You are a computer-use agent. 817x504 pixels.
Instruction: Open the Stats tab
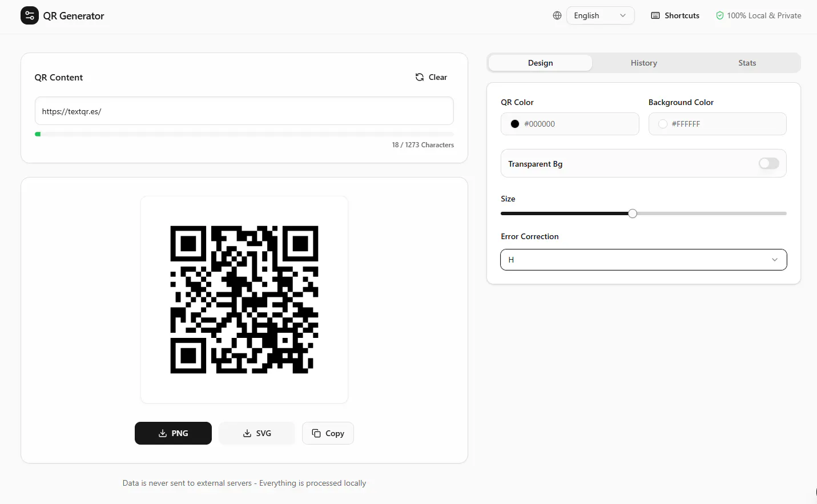747,63
